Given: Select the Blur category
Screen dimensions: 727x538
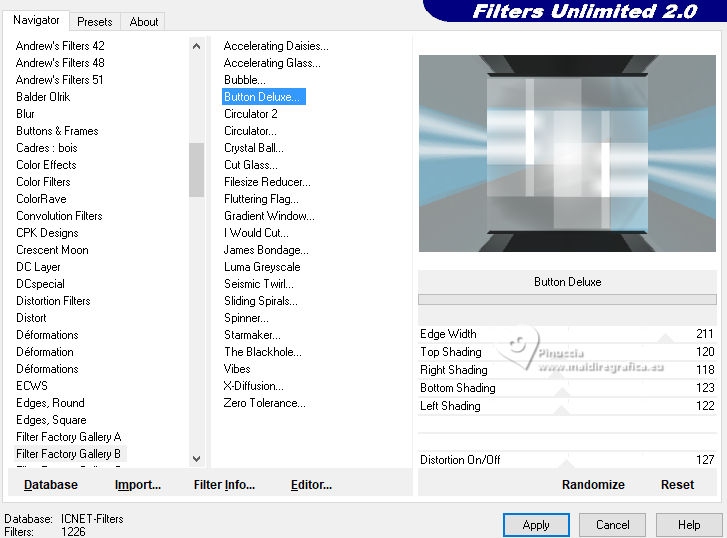Looking at the screenshot, I should coord(26,114).
